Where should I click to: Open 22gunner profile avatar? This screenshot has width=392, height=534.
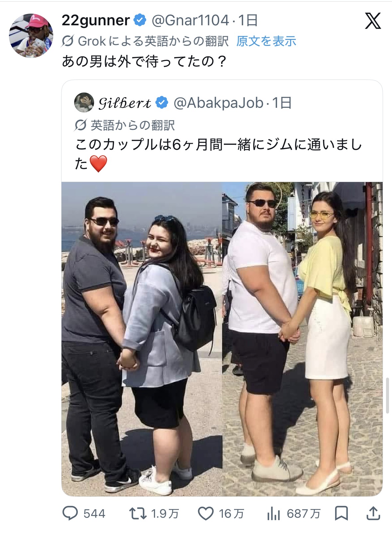[x=31, y=36]
